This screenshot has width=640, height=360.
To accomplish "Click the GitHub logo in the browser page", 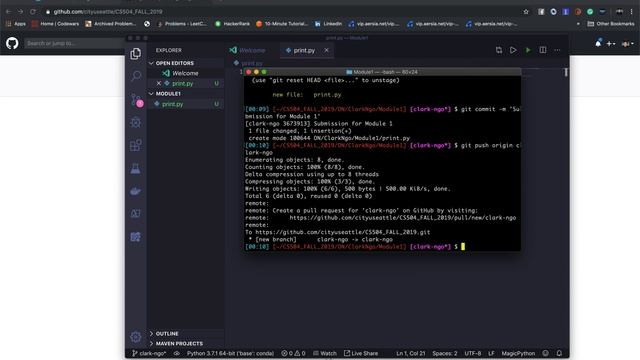I will (12, 43).
